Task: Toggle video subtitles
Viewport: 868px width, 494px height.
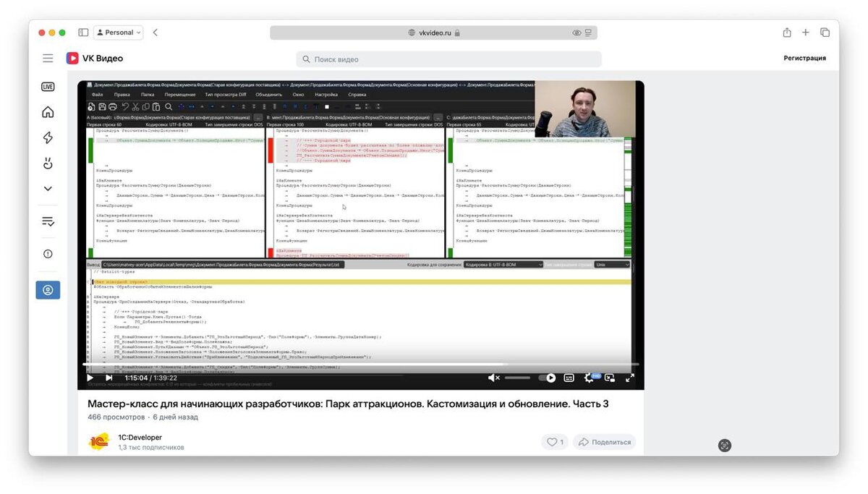Action: [x=569, y=378]
